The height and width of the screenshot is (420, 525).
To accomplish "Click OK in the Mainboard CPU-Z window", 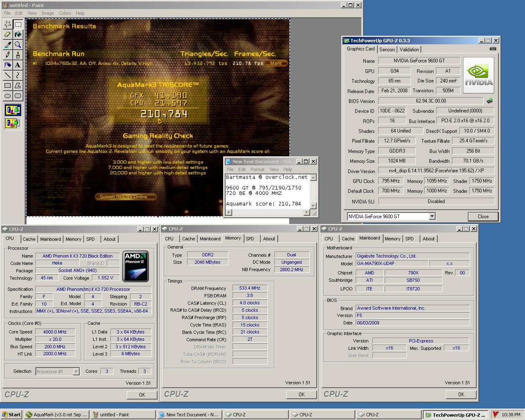I will click(461, 394).
